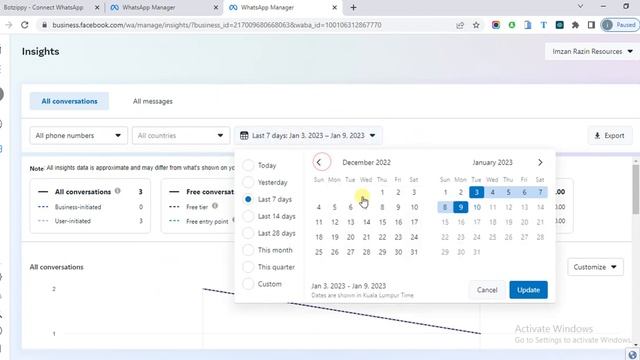
Task: Open a new browser tab
Action: pyautogui.click(x=353, y=7)
